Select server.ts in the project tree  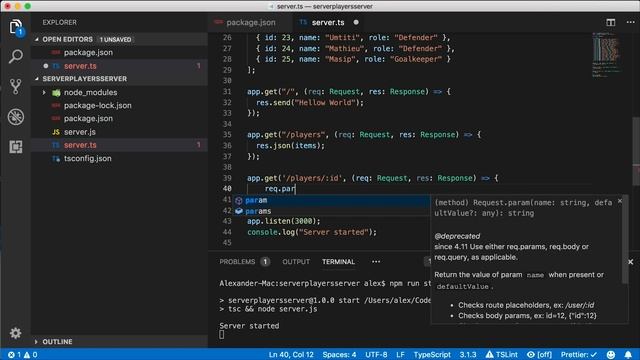tap(119, 145)
